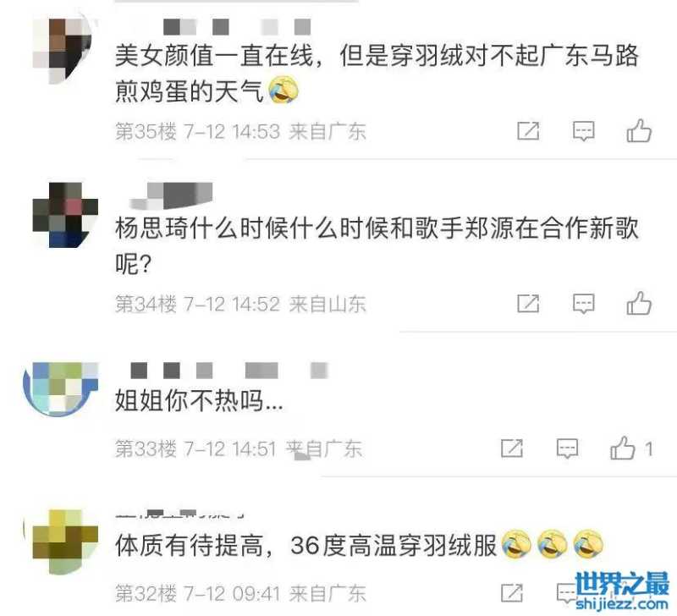The width and height of the screenshot is (677, 616).
Task: Open the blurred username above 姐姐你不热吗
Action: click(x=228, y=371)
